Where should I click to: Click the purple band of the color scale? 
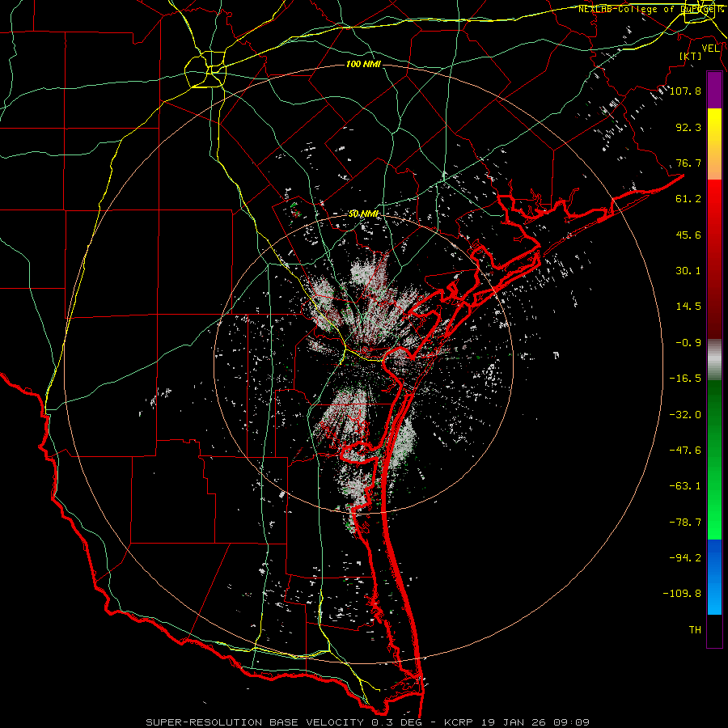pos(714,91)
